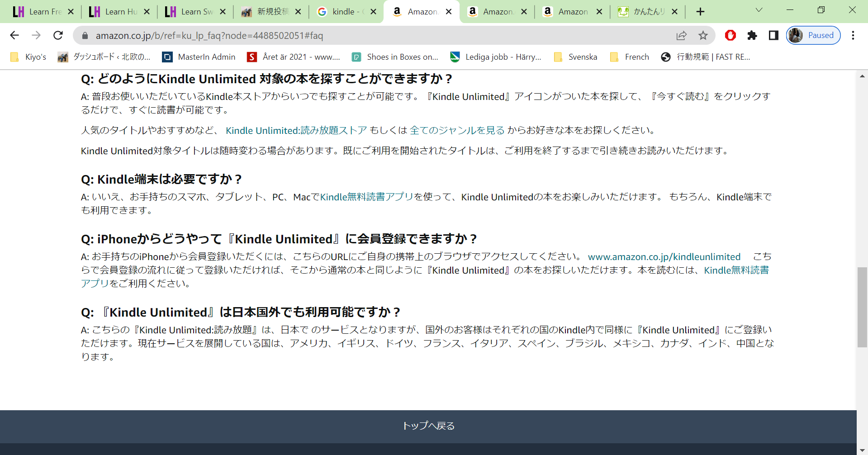
Task: Open MasterIn Admin bookmark
Action: click(x=199, y=57)
